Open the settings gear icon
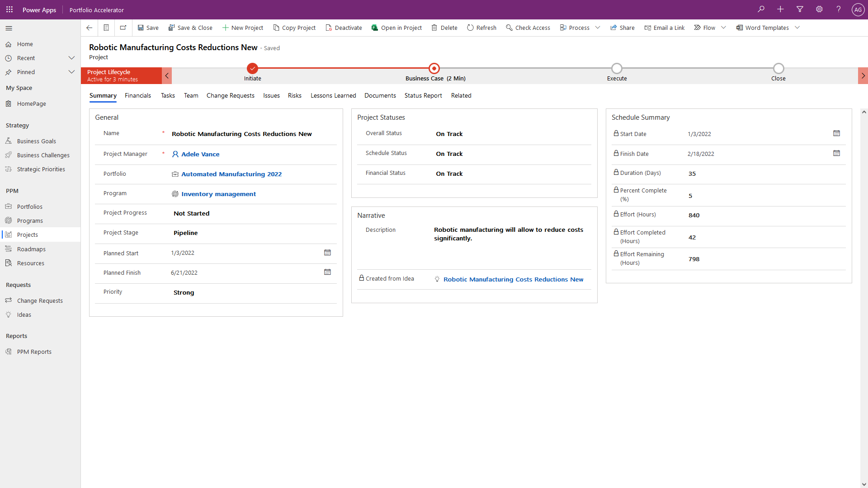 (x=819, y=9)
